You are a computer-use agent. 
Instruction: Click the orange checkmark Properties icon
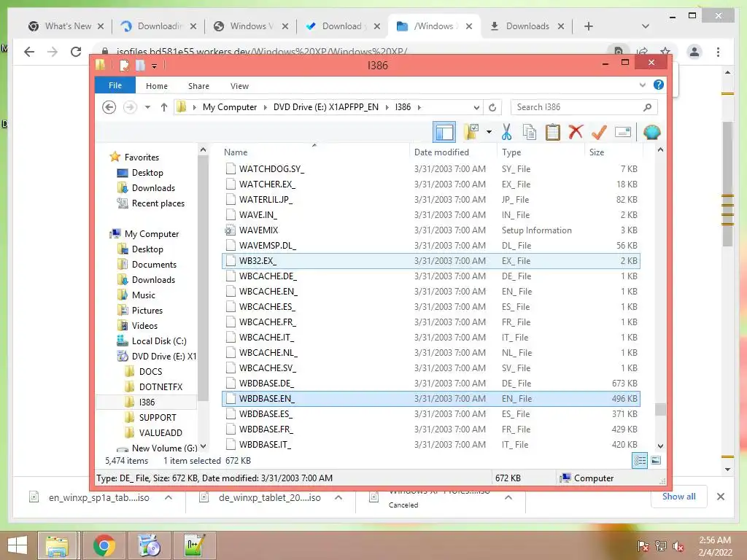click(x=599, y=132)
